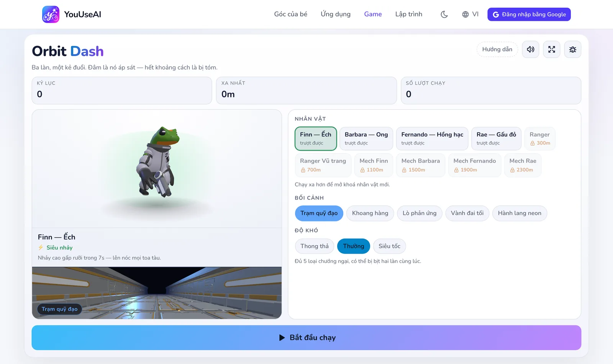Select the Barbara — Ong character
The height and width of the screenshot is (364, 613).
(366, 138)
